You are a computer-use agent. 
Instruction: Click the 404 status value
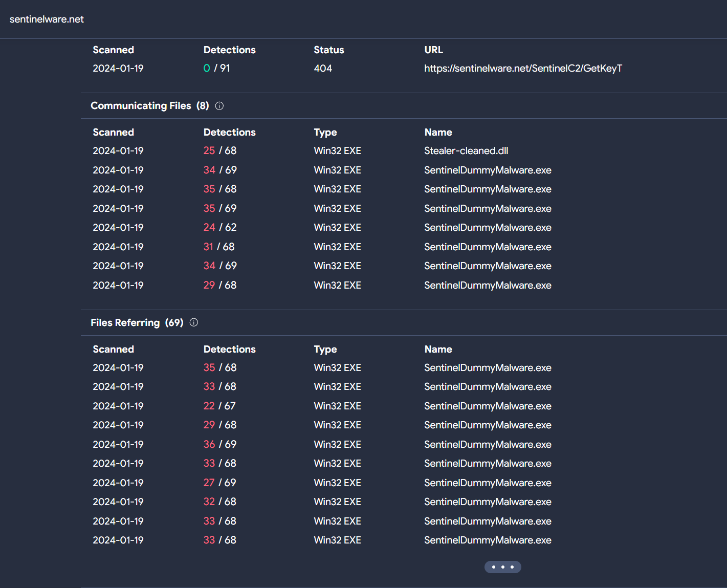pyautogui.click(x=323, y=69)
